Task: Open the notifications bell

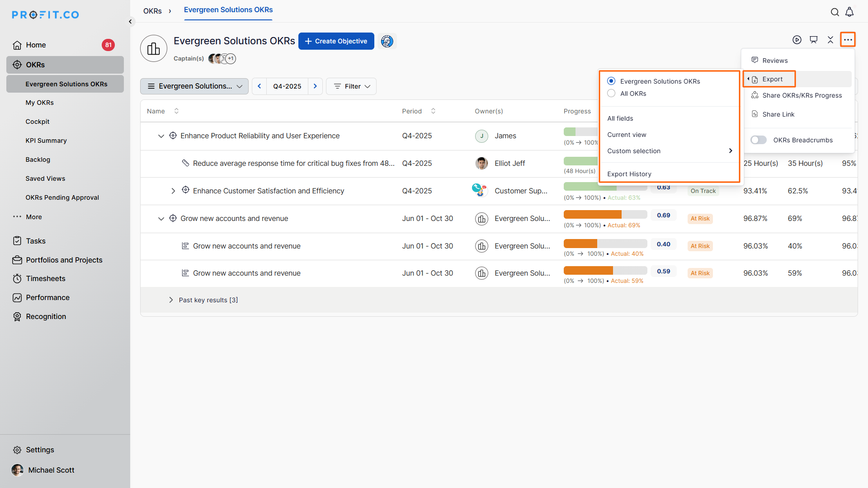Action: click(x=849, y=12)
